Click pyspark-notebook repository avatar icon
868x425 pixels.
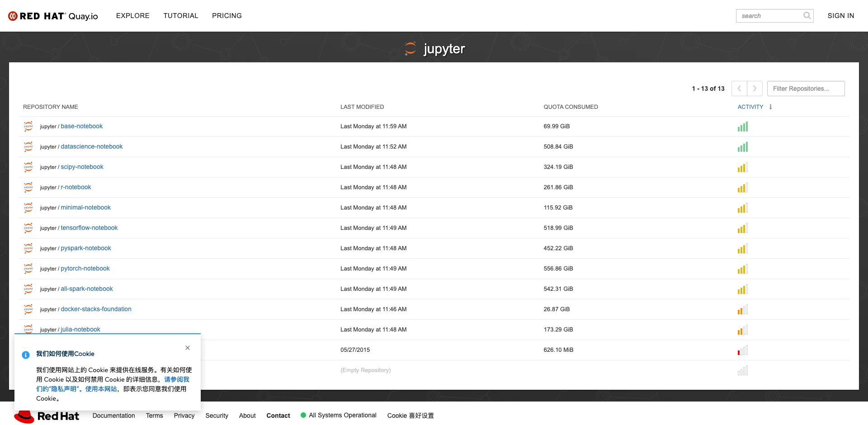[x=28, y=248]
